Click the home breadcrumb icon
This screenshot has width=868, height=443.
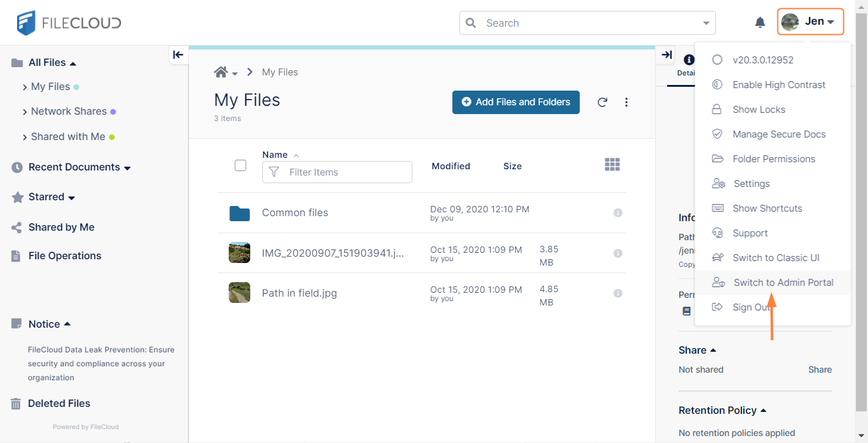tap(221, 72)
